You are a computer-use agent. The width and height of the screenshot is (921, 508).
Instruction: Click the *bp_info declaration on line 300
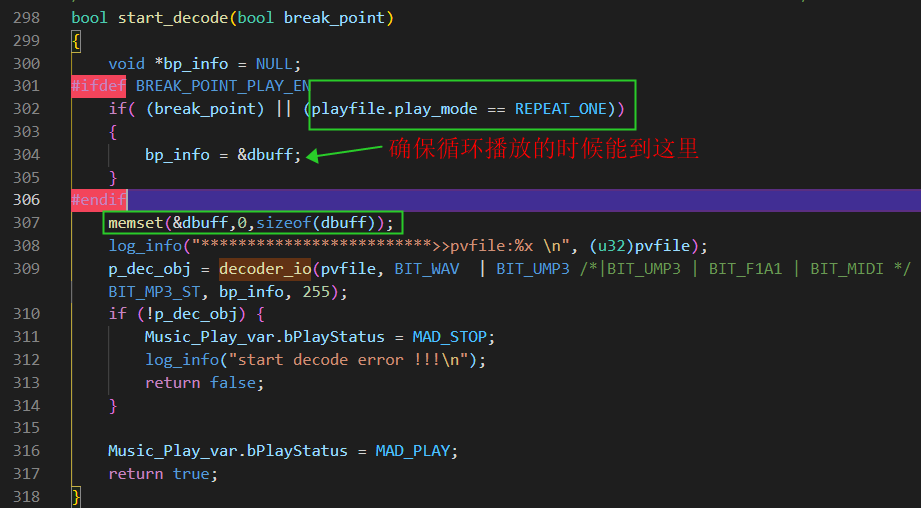tap(191, 63)
